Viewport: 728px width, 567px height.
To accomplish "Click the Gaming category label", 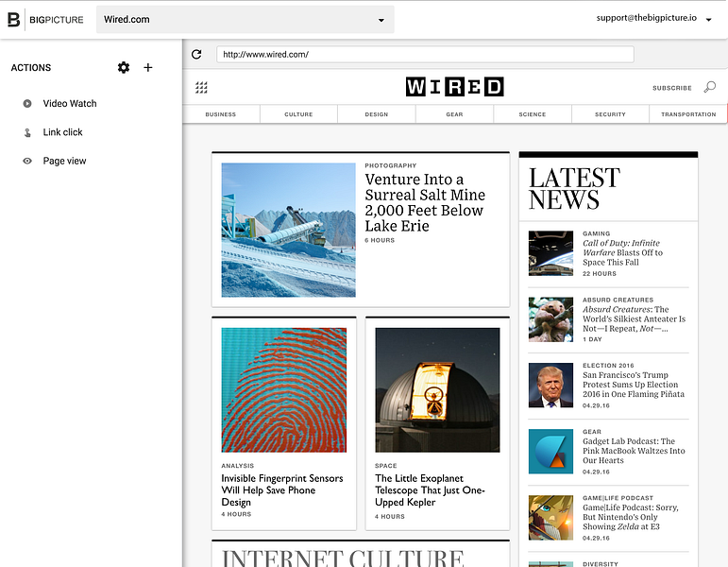I will click(596, 233).
